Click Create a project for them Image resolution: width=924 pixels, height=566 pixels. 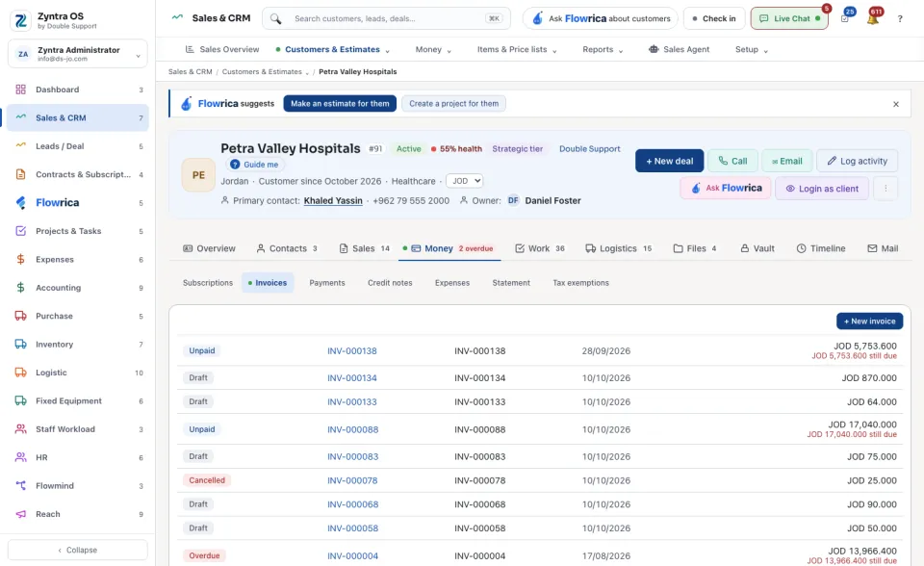pos(453,104)
